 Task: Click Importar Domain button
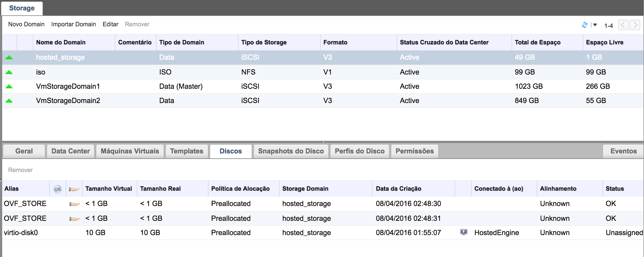click(x=73, y=24)
